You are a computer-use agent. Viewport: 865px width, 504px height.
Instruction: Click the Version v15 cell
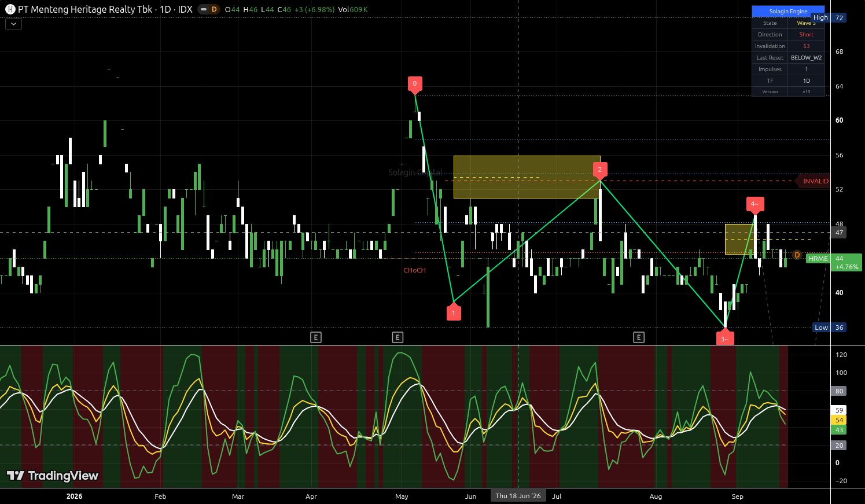click(x=806, y=91)
